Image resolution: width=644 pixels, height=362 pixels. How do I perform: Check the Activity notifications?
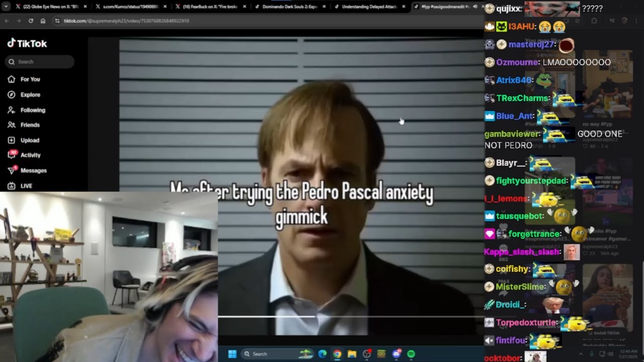[x=24, y=155]
